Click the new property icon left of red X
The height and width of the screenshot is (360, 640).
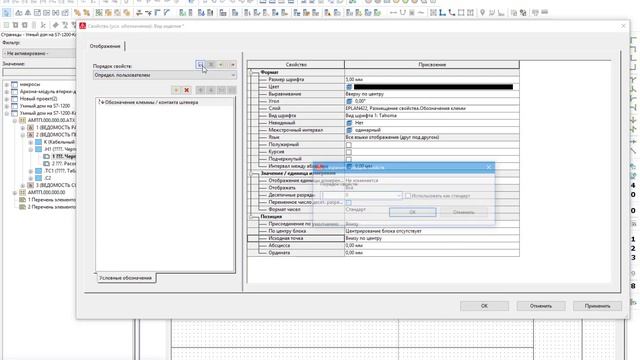176,90
